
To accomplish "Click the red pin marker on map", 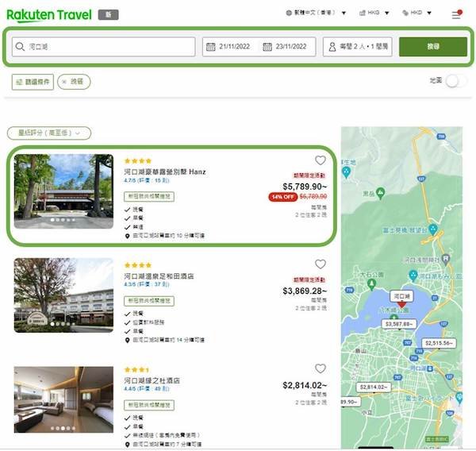I will (x=401, y=303).
